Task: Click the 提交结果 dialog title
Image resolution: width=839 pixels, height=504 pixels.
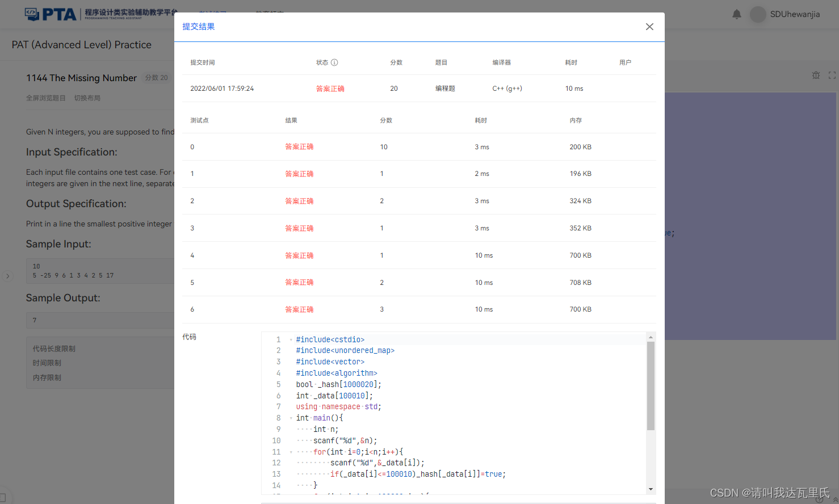Action: click(198, 27)
